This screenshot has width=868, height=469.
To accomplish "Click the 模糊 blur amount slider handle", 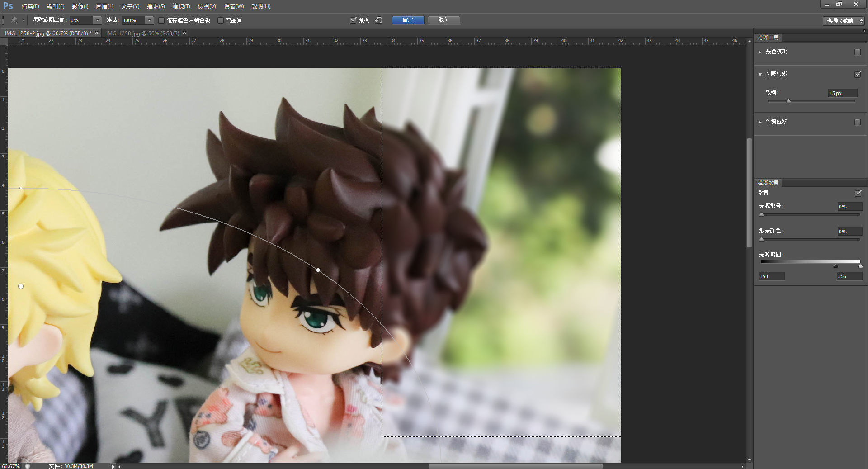I will point(788,101).
